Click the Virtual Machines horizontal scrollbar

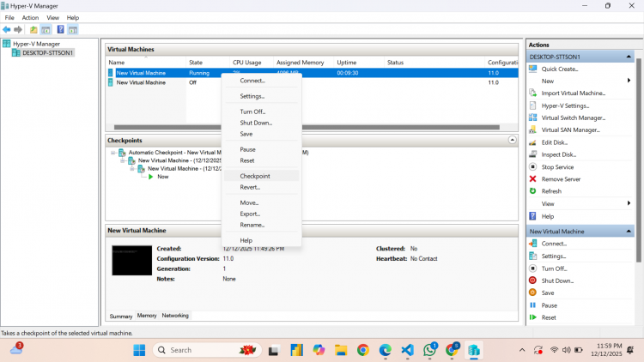pyautogui.click(x=307, y=127)
